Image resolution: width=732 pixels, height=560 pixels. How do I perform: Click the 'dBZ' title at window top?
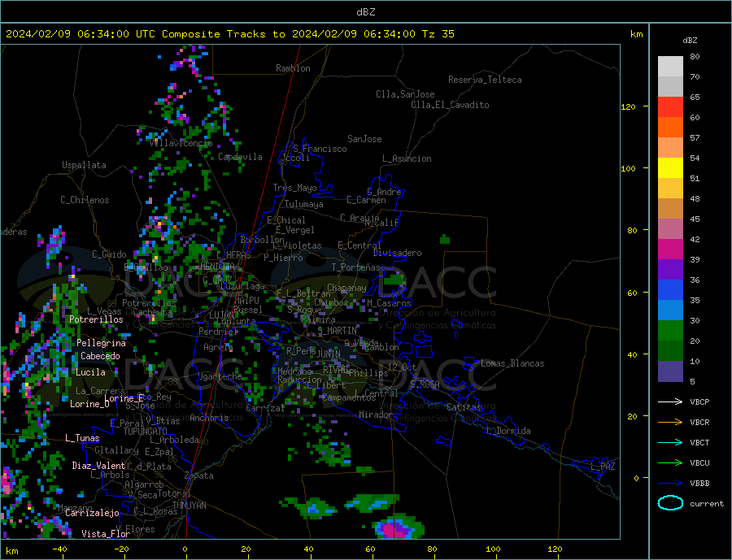(365, 12)
